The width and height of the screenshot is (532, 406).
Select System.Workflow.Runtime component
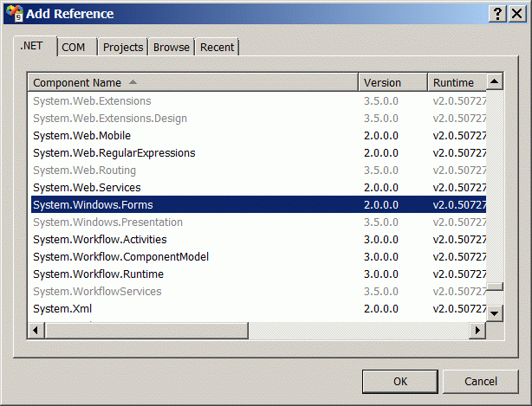(x=258, y=274)
